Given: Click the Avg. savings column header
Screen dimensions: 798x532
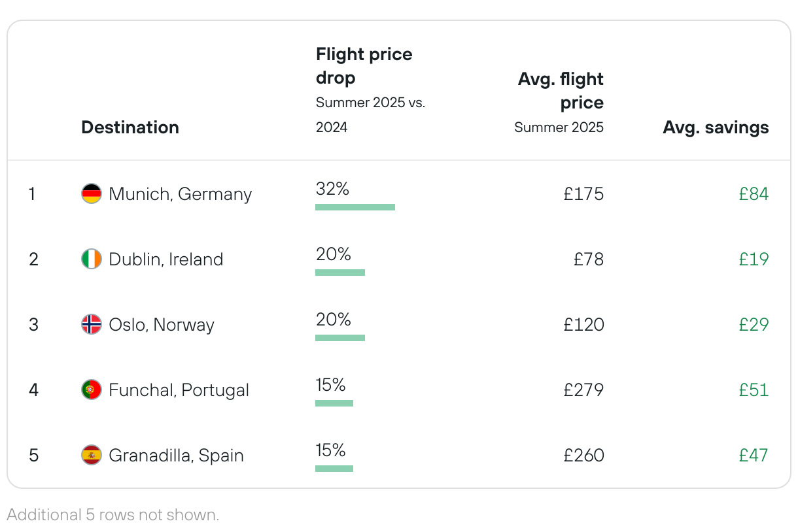Looking at the screenshot, I should (x=716, y=127).
